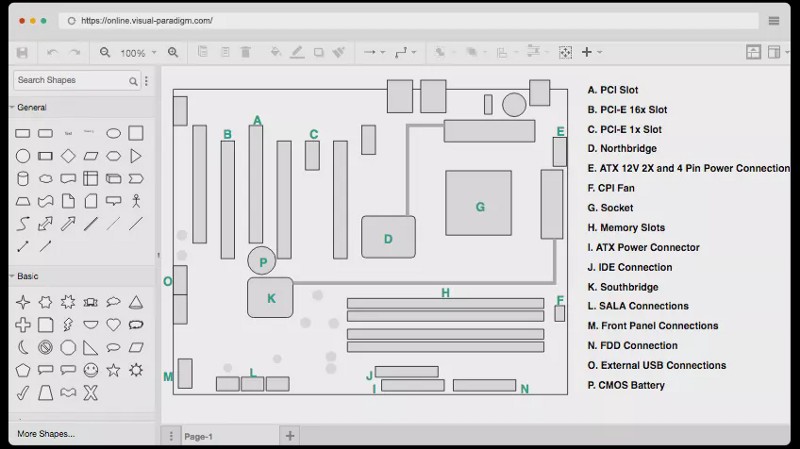
Task: Pick the cylinder shape in General
Action: click(22, 179)
